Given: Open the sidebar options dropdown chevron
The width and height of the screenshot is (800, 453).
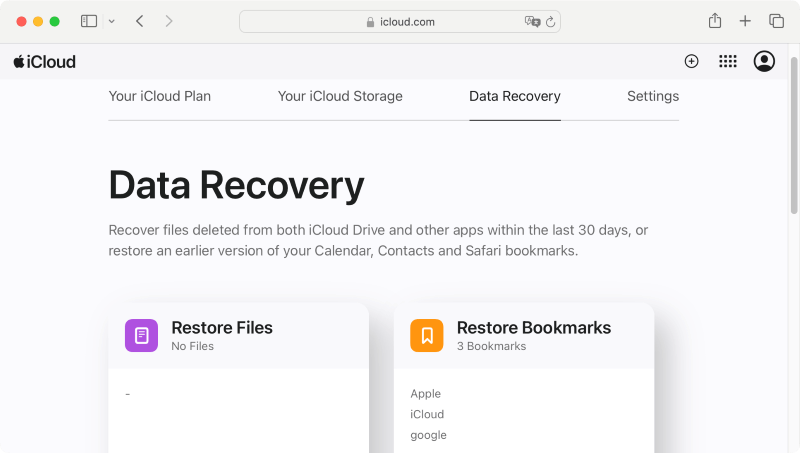Looking at the screenshot, I should (x=112, y=21).
